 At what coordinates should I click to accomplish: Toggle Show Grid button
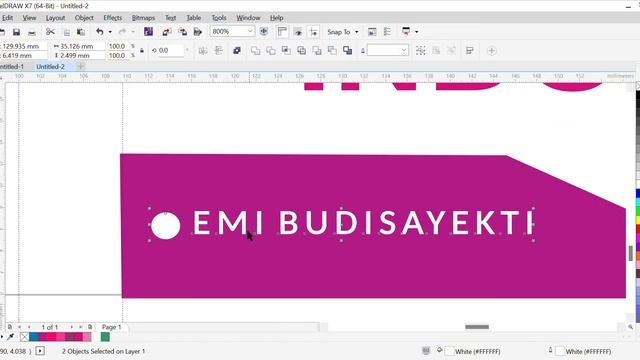(x=298, y=32)
